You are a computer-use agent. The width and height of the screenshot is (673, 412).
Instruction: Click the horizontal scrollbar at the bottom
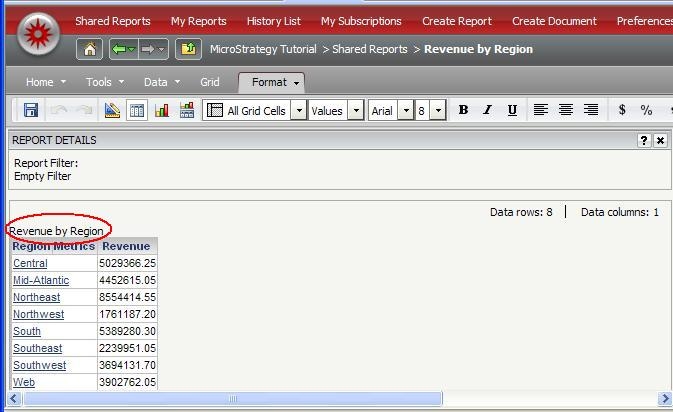232,399
